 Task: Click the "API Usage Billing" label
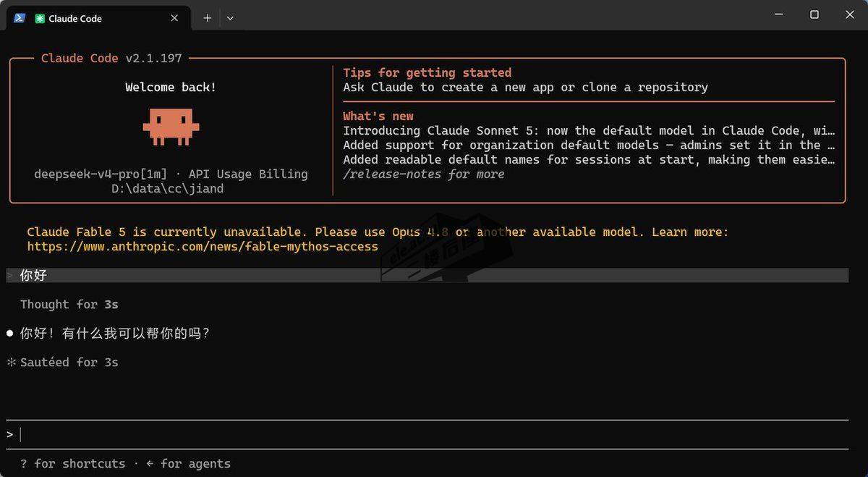pos(248,174)
